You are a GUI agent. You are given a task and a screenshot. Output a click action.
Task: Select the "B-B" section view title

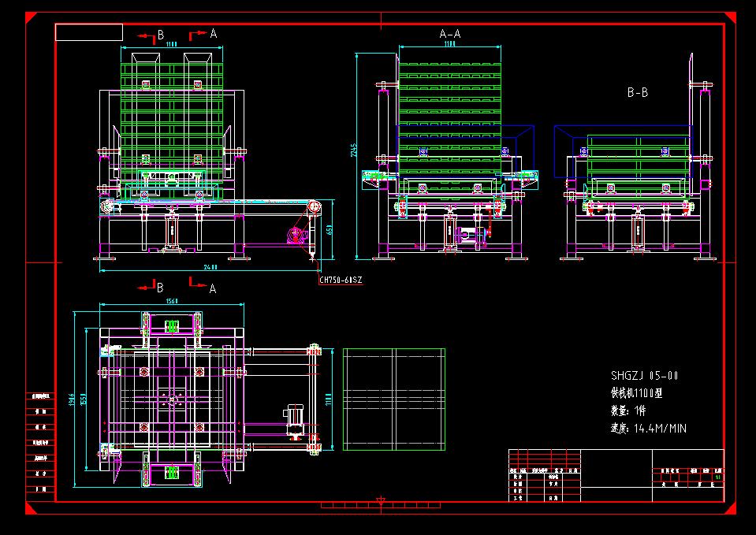(x=638, y=92)
